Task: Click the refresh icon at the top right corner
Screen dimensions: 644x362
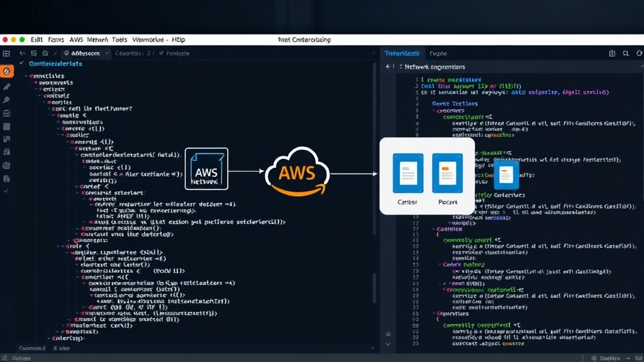Action: tap(639, 53)
